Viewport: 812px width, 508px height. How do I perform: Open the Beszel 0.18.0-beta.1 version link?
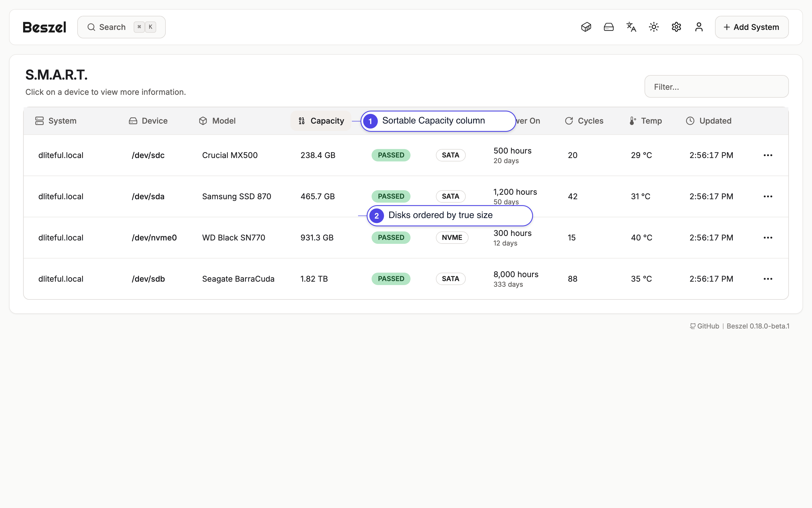coord(758,326)
